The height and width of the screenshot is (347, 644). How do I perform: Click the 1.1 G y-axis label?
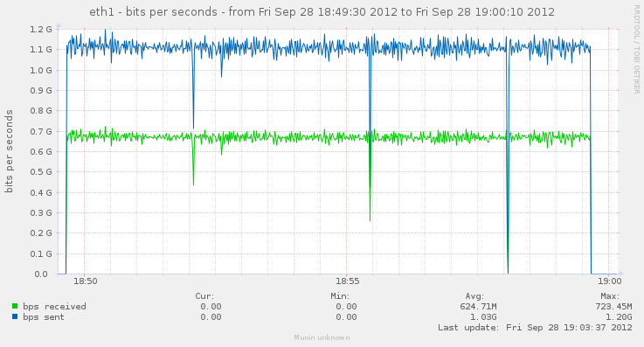click(x=41, y=49)
